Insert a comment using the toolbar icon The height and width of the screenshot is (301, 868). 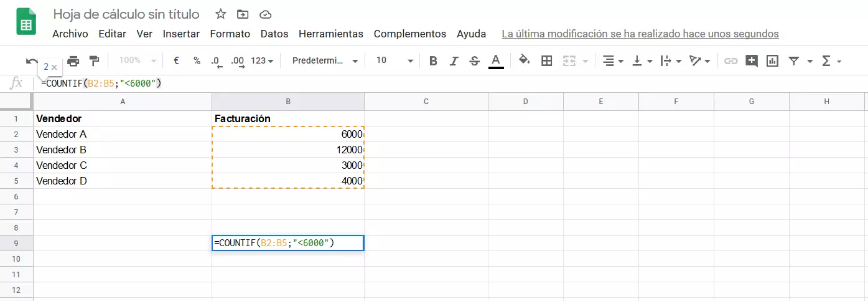(x=752, y=60)
